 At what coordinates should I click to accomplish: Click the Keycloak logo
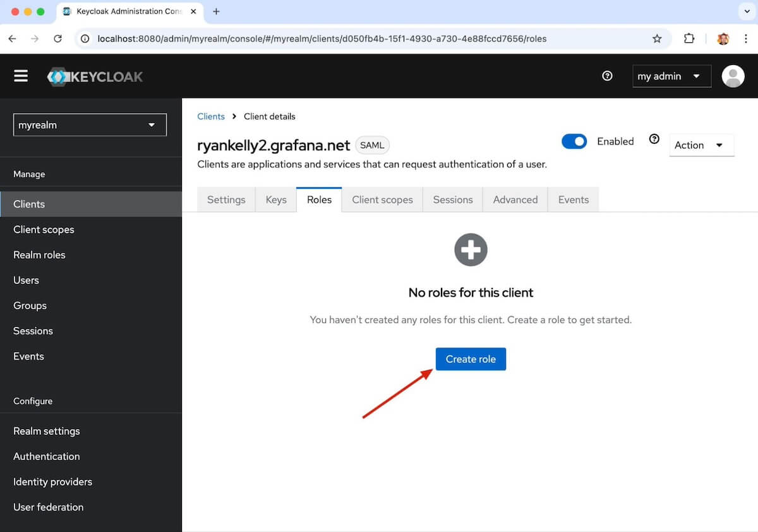click(x=95, y=76)
